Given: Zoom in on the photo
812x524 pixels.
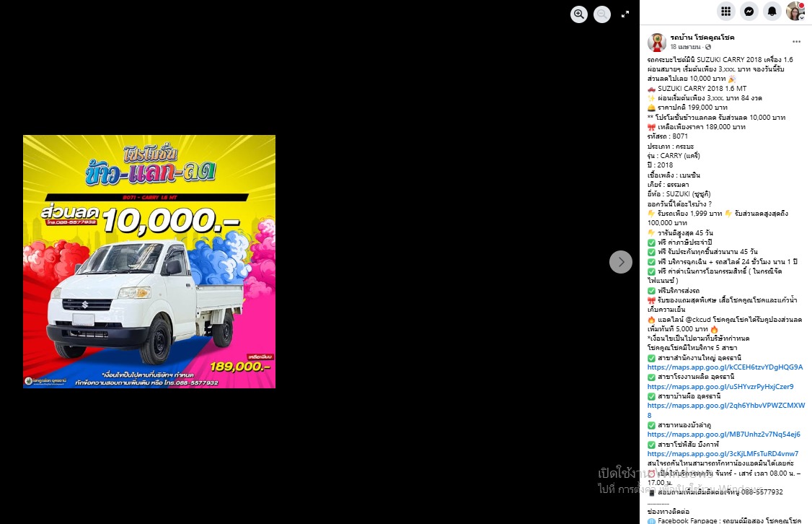Looking at the screenshot, I should pos(579,14).
